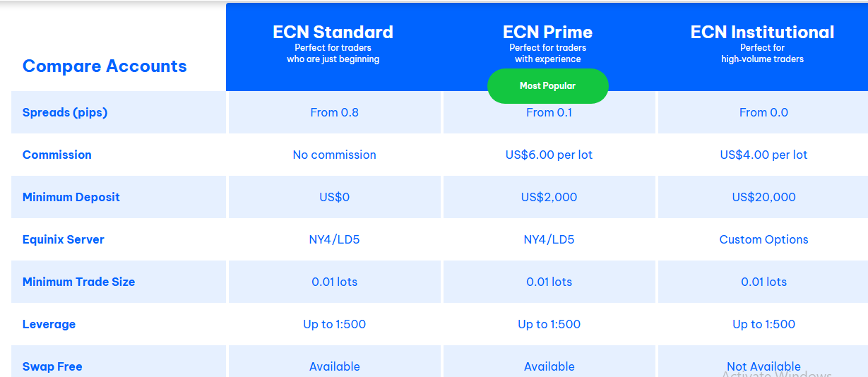Click the Equinix Server row label
868x377 pixels.
pos(64,239)
